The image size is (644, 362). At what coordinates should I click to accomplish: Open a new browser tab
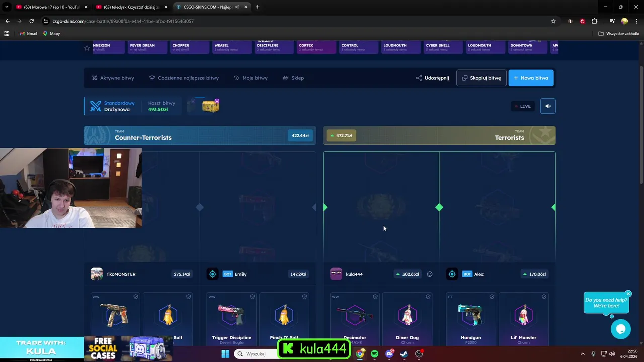[258, 7]
